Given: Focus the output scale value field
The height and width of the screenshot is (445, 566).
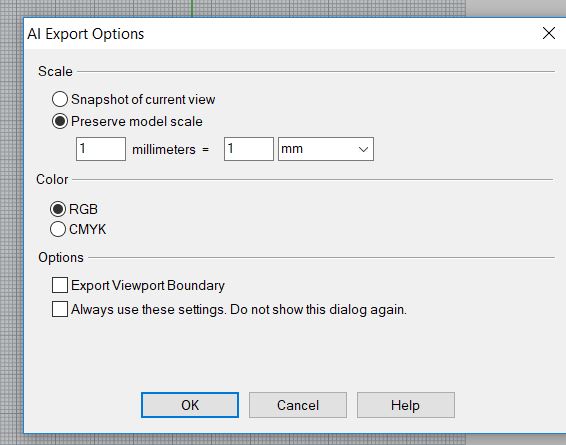Looking at the screenshot, I should [249, 149].
